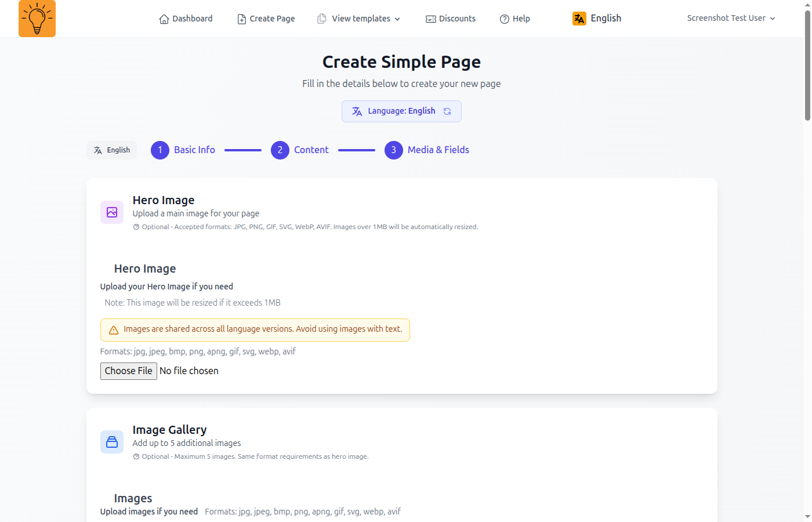This screenshot has width=812, height=522.
Task: Open the Help menu item
Action: coord(515,19)
